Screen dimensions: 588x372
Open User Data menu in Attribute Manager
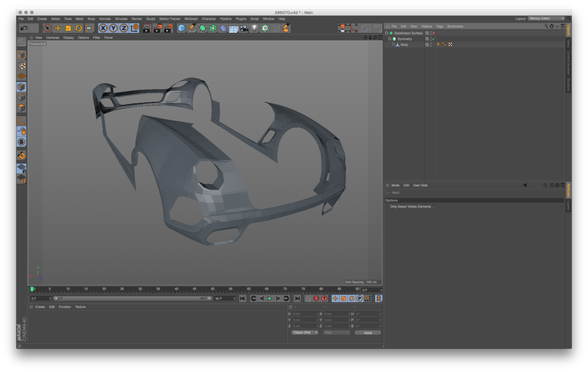point(420,185)
